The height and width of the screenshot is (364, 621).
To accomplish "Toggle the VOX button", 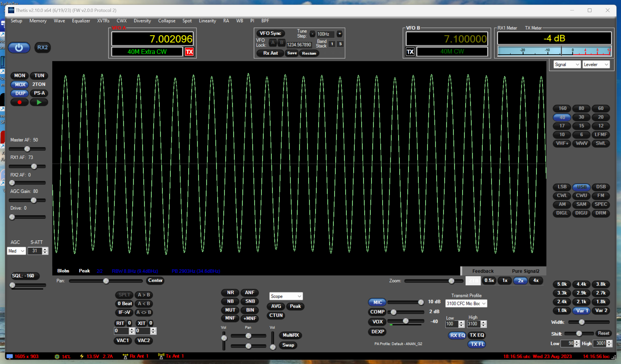I will point(377,322).
